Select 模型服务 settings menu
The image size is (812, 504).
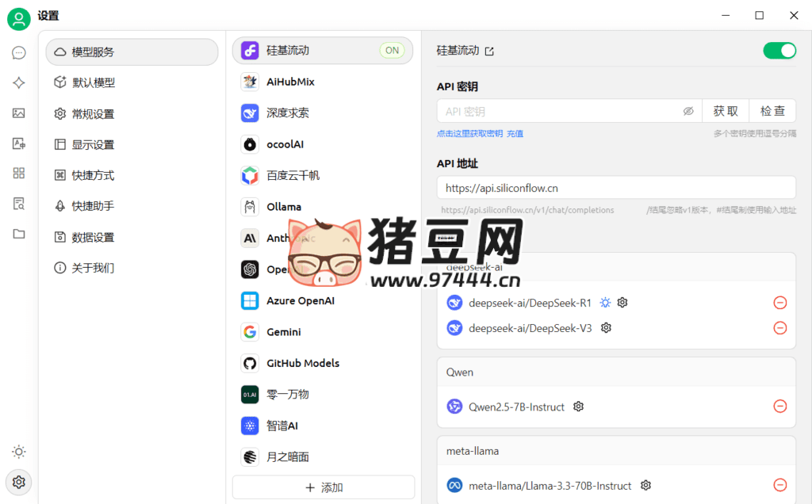coord(132,52)
